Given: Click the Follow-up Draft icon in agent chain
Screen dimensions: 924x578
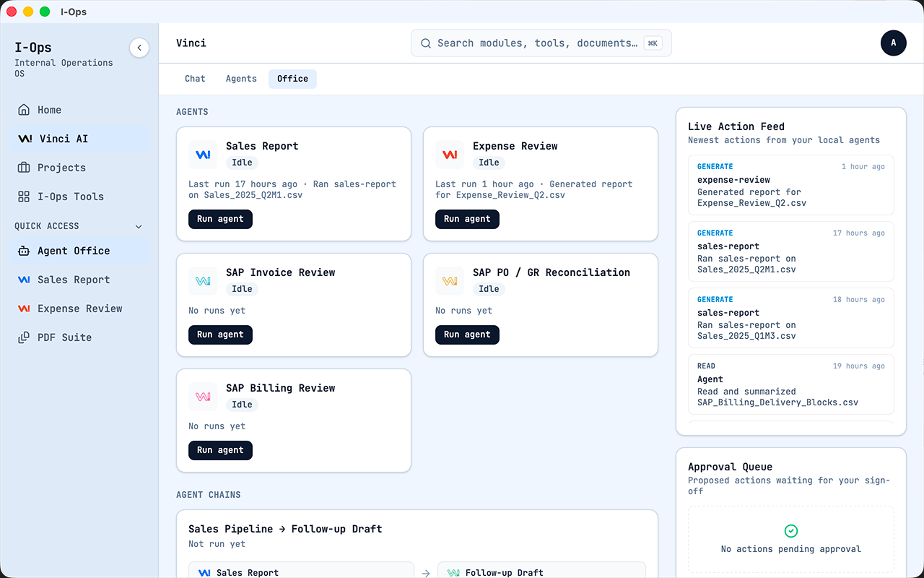Looking at the screenshot, I should 453,573.
